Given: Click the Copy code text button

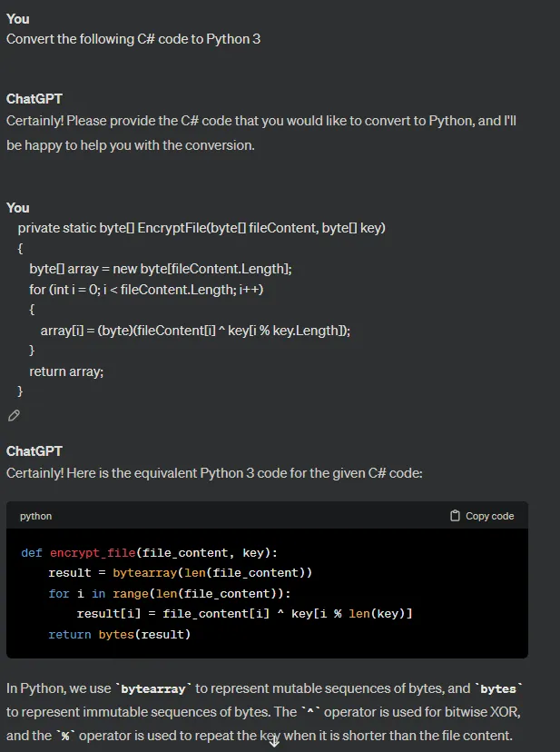Looking at the screenshot, I should (x=489, y=516).
